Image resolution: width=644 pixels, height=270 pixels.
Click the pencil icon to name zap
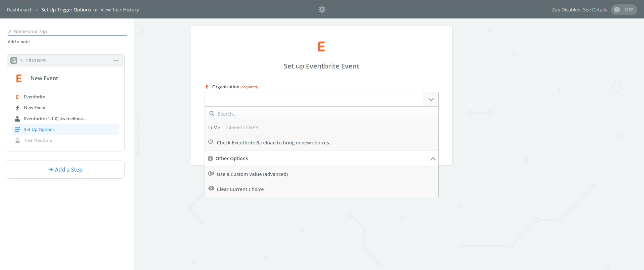pos(10,32)
